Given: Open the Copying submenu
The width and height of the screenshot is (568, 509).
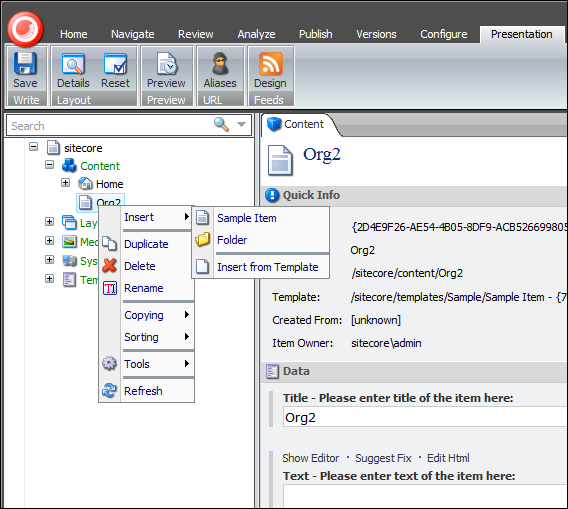Looking at the screenshot, I should (x=157, y=315).
